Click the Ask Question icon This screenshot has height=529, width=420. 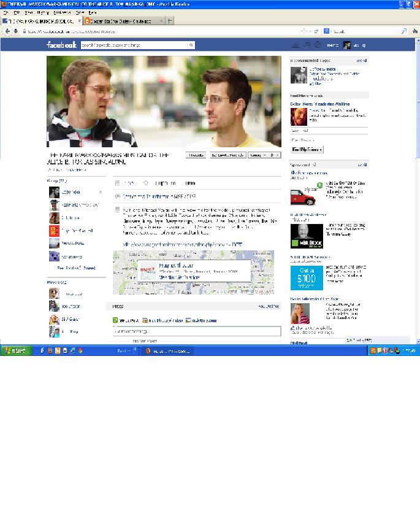(x=188, y=320)
